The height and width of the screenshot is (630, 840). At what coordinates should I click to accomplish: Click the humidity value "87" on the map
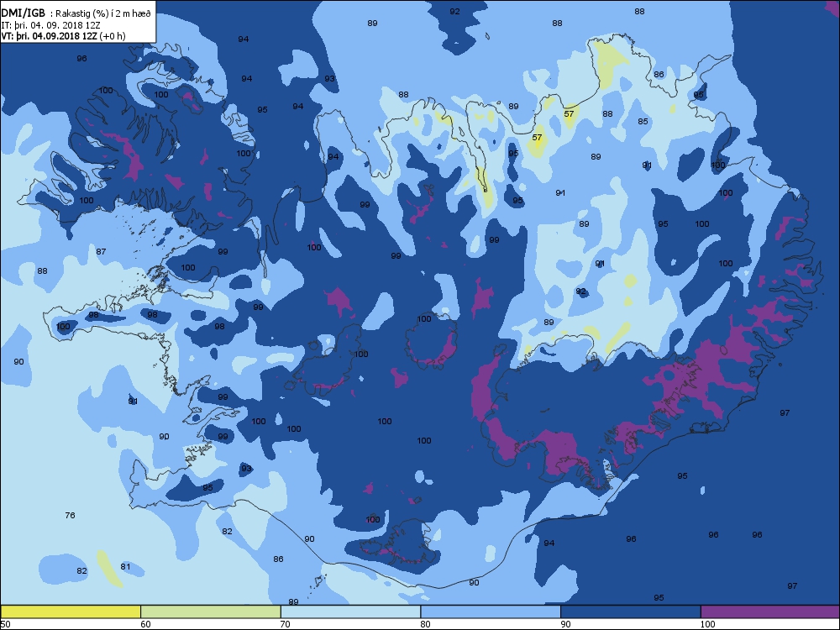point(101,252)
